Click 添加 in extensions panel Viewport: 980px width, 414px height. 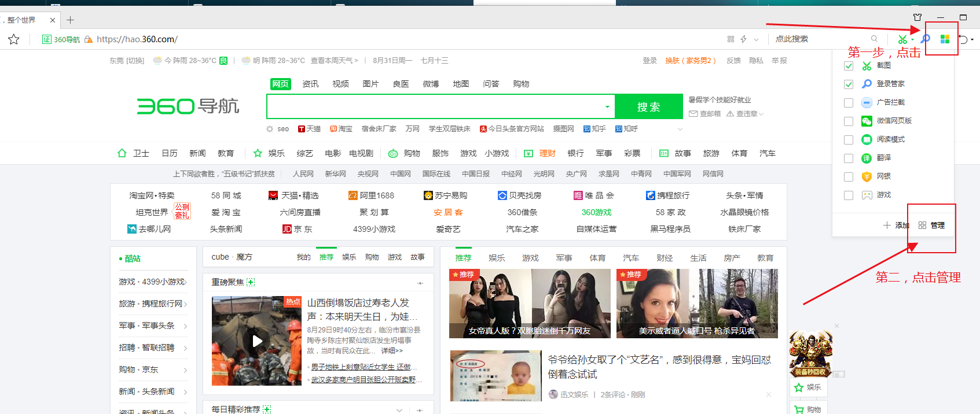896,225
